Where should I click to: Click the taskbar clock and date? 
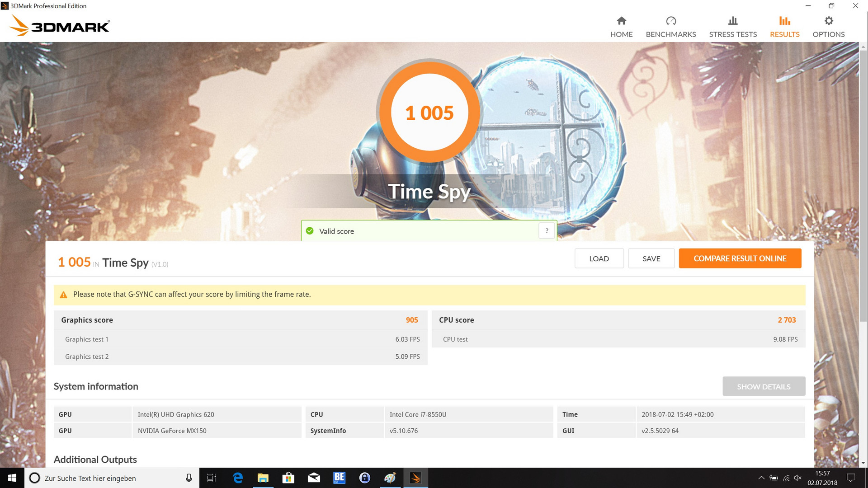tap(822, 478)
